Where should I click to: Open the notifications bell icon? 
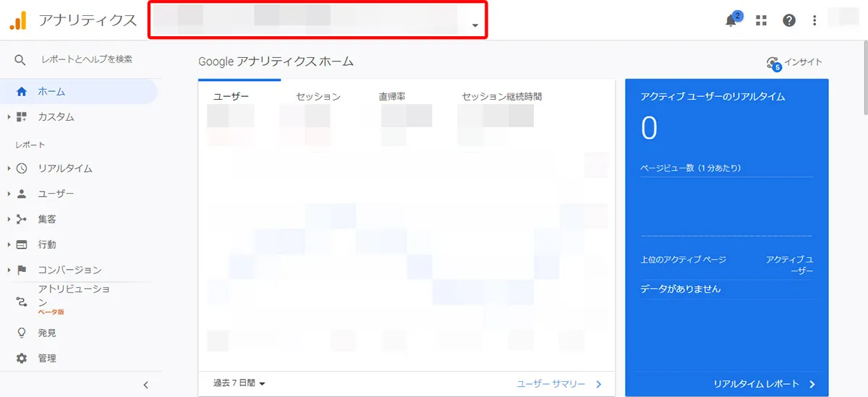[x=731, y=20]
